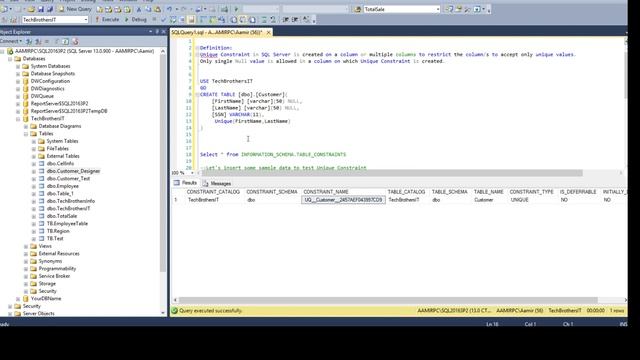This screenshot has height=360, width=640.
Task: Expand the DWConfiguration database
Action: tap(18, 81)
